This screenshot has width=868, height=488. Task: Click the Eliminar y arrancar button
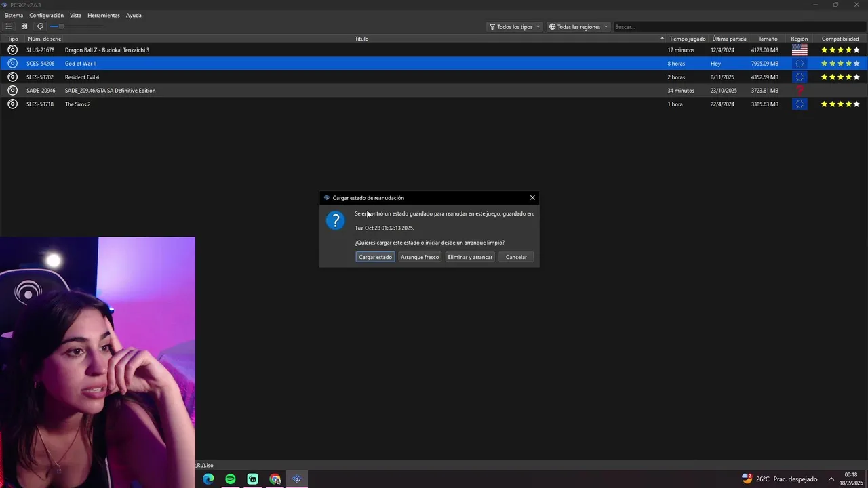point(470,257)
